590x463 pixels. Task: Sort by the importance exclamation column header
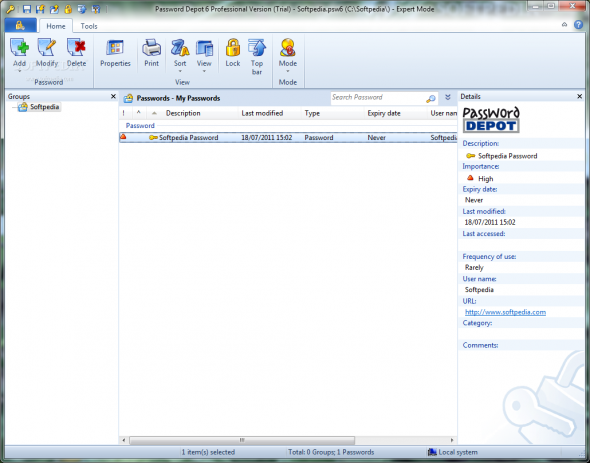pos(123,113)
